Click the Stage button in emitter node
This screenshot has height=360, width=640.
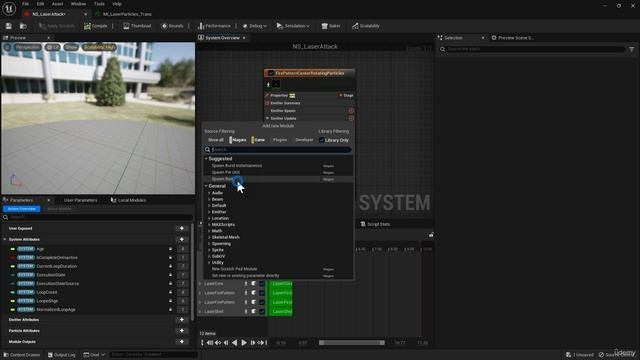click(346, 96)
